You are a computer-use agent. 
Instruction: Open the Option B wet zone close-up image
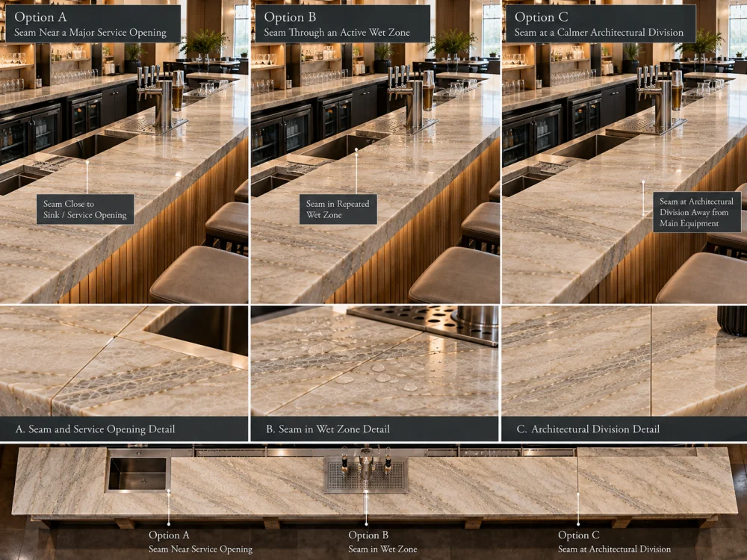[x=374, y=361]
